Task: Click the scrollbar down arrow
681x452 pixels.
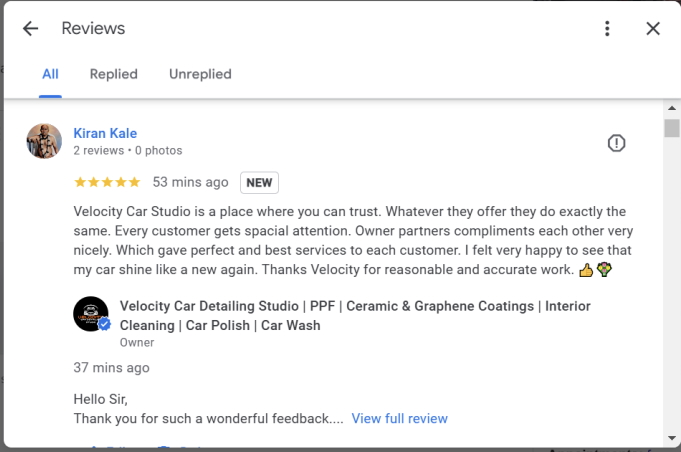Action: (x=672, y=438)
